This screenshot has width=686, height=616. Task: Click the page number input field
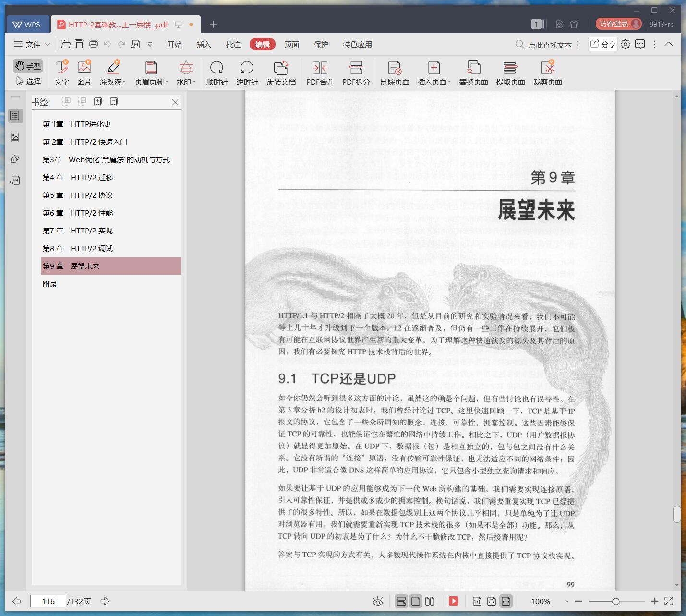click(48, 601)
